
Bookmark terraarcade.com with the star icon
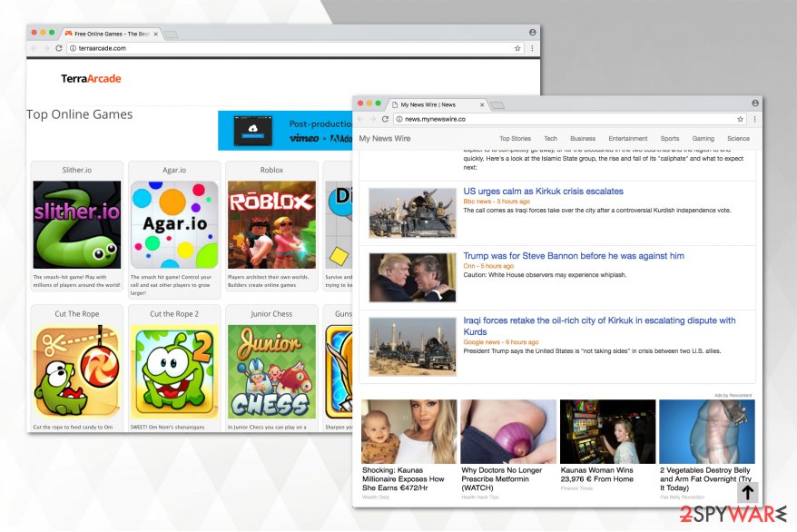click(x=517, y=48)
